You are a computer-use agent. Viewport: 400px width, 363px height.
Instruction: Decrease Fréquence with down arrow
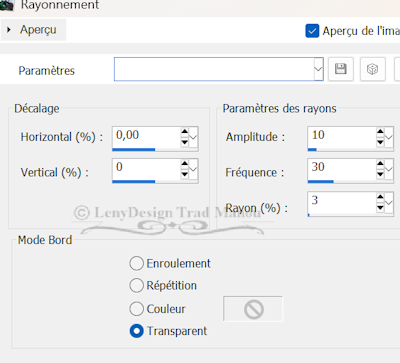[380, 174]
